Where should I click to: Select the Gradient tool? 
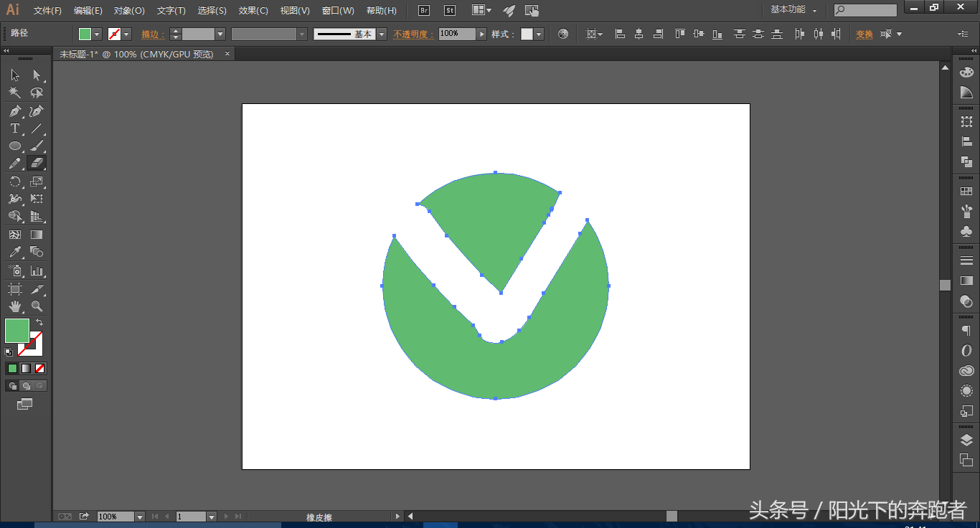[37, 235]
